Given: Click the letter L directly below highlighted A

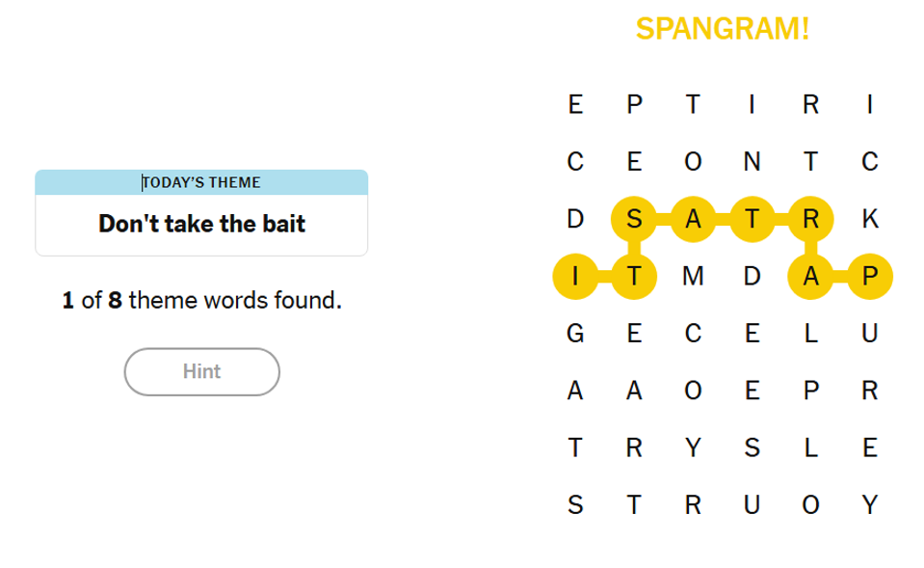Looking at the screenshot, I should pyautogui.click(x=810, y=335).
